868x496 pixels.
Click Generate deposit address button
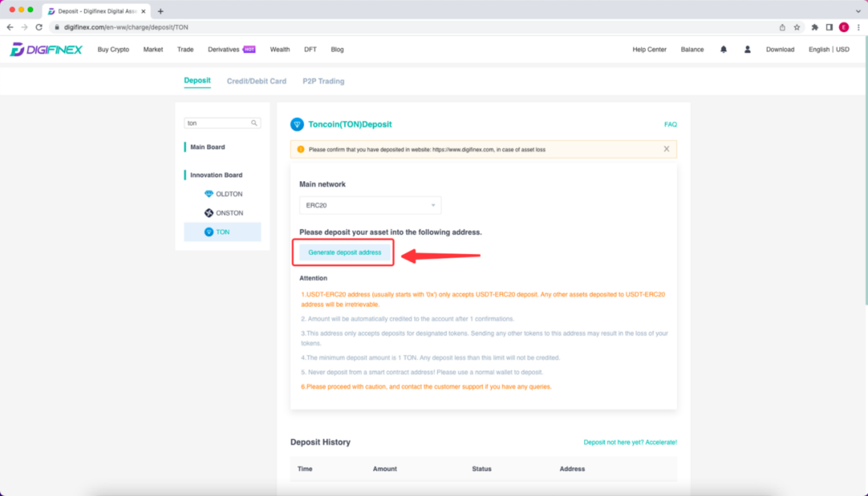[x=345, y=252]
